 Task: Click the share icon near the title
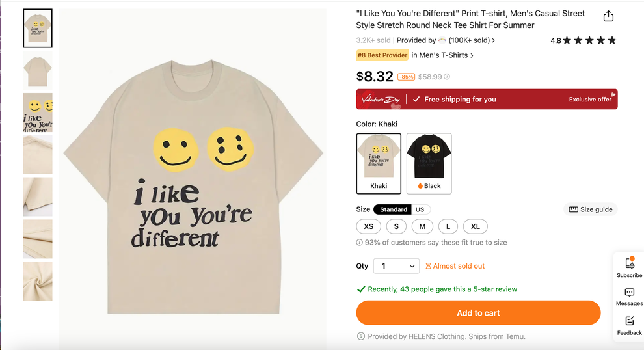608,16
